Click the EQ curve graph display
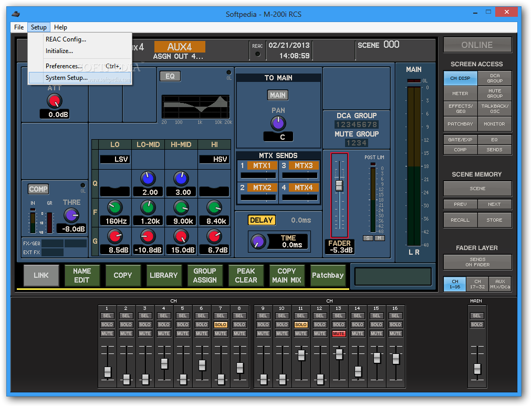Screen dimensions: 532x407 pyautogui.click(x=196, y=107)
